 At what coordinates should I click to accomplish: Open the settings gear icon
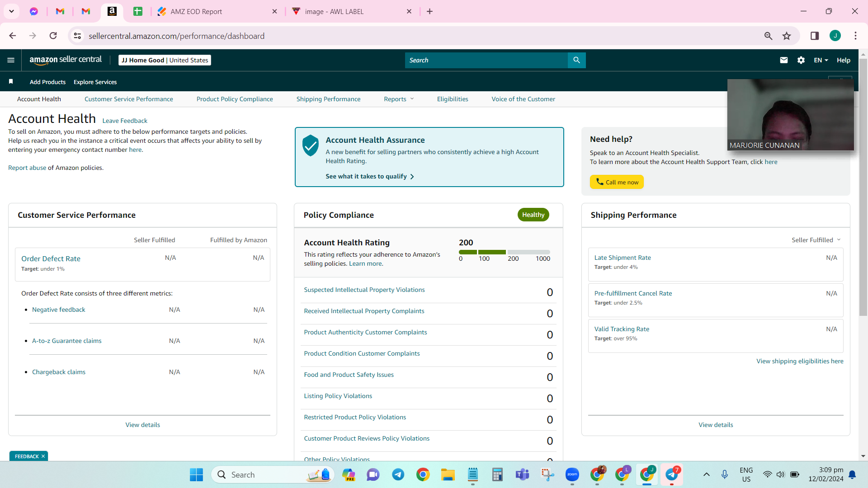tap(801, 60)
